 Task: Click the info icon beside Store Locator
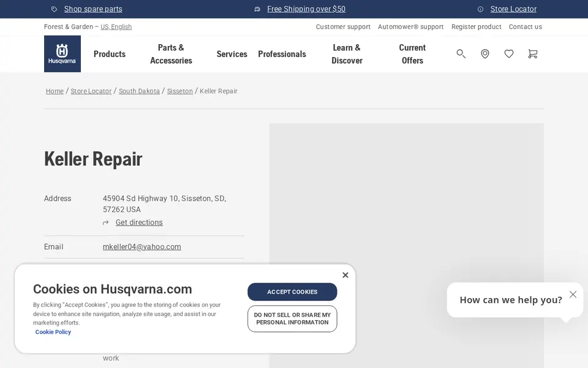pyautogui.click(x=480, y=9)
